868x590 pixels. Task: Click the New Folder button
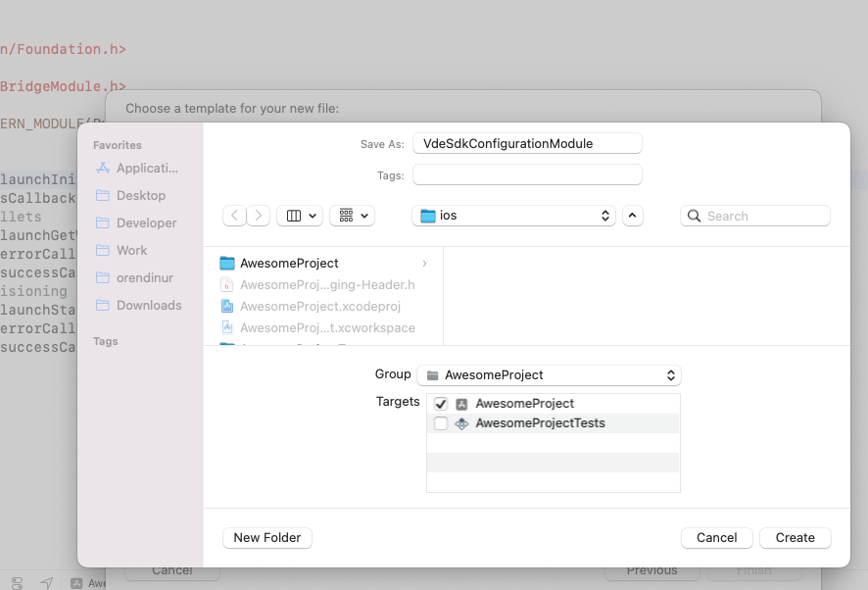(267, 537)
